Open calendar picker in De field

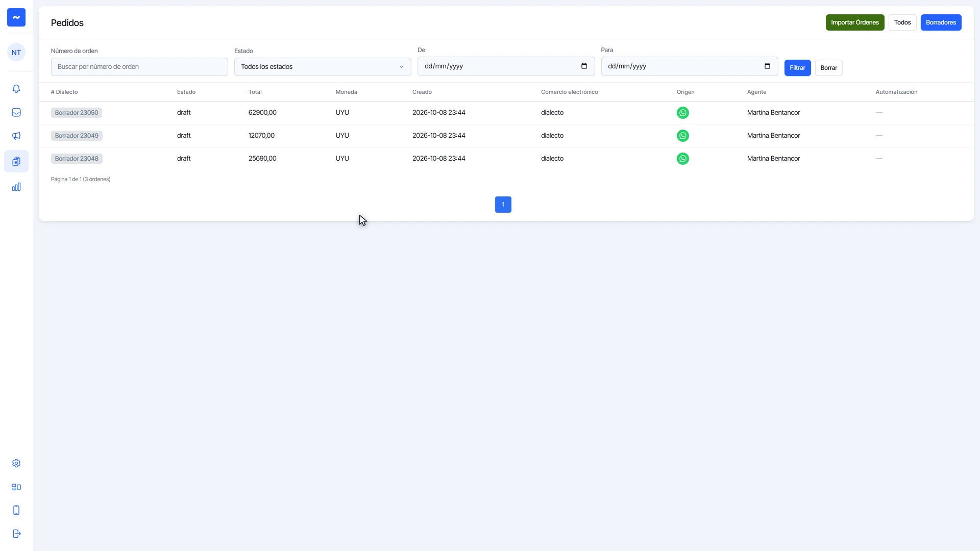[x=584, y=66]
